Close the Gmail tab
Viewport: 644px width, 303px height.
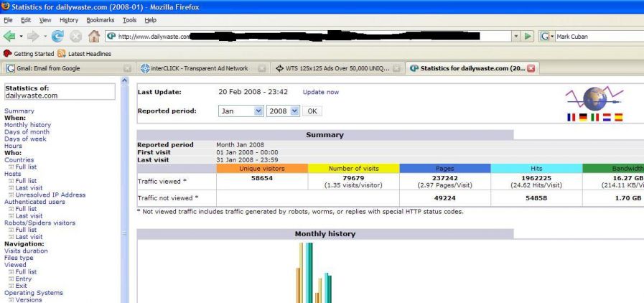coord(127,68)
